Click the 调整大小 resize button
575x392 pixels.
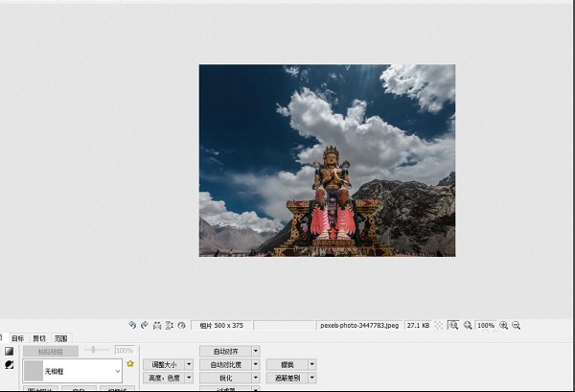pos(164,364)
